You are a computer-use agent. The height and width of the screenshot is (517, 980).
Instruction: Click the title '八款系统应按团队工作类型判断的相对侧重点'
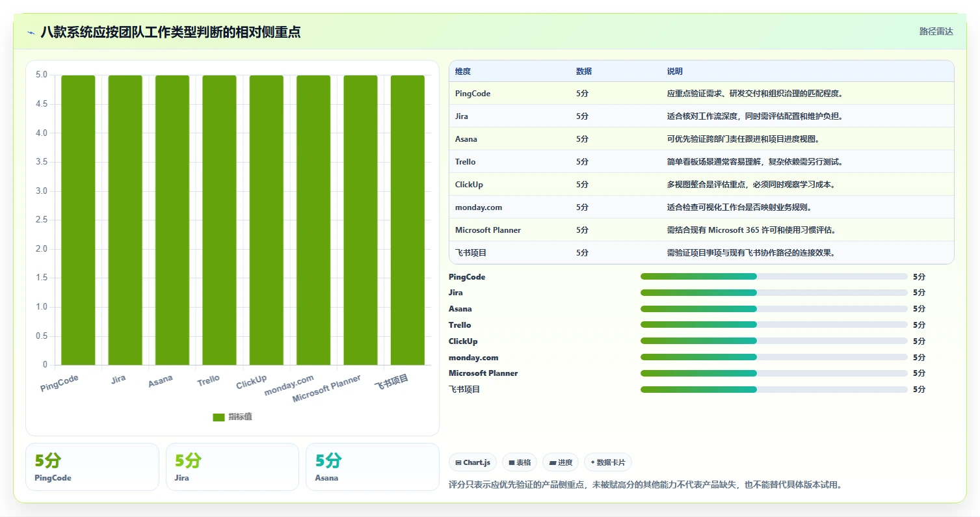click(170, 32)
